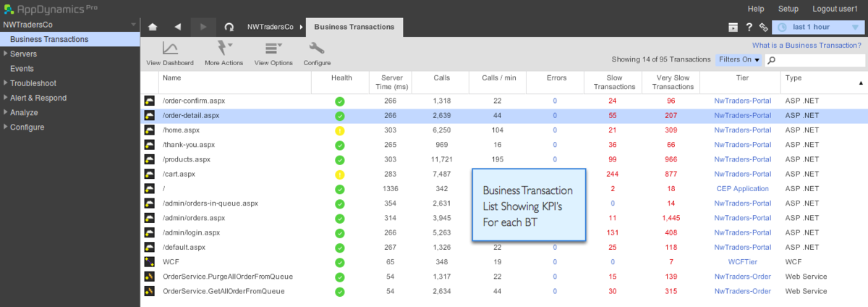The image size is (868, 307).
Task: Open the Setup menu
Action: point(788,9)
